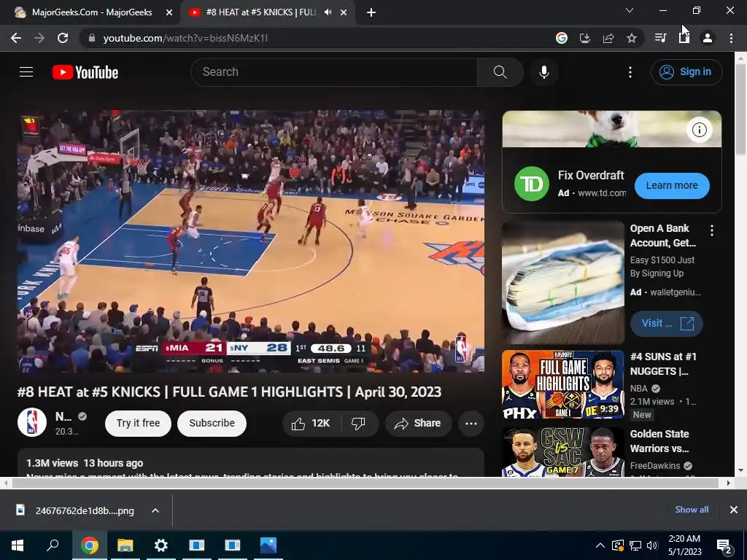Mute the tab via speaker icon
Image resolution: width=747 pixels, height=560 pixels.
[328, 12]
